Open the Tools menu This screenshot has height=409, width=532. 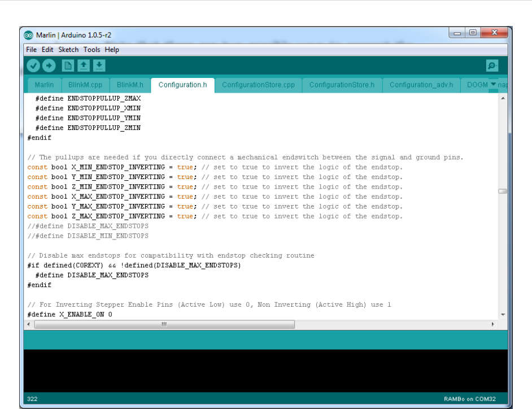[x=91, y=50]
